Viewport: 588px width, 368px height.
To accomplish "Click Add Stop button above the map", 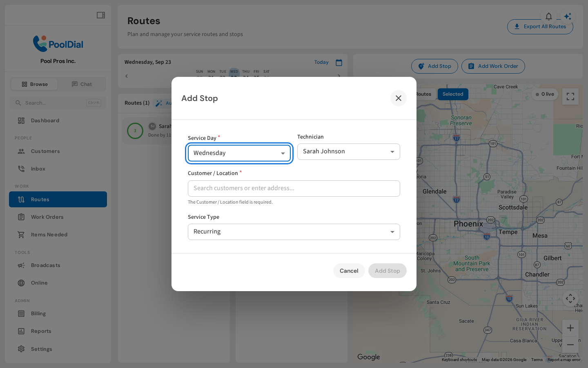I will pos(434,66).
